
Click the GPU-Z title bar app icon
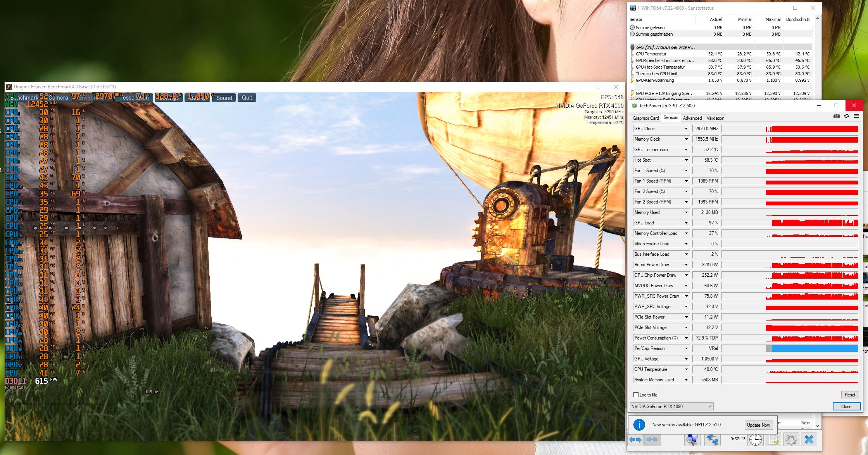[x=634, y=105]
